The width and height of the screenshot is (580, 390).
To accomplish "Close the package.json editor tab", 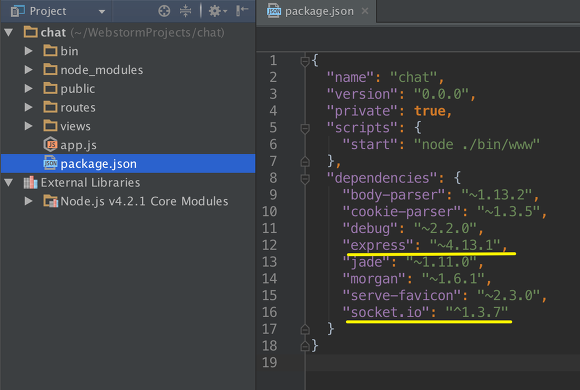I will [365, 11].
